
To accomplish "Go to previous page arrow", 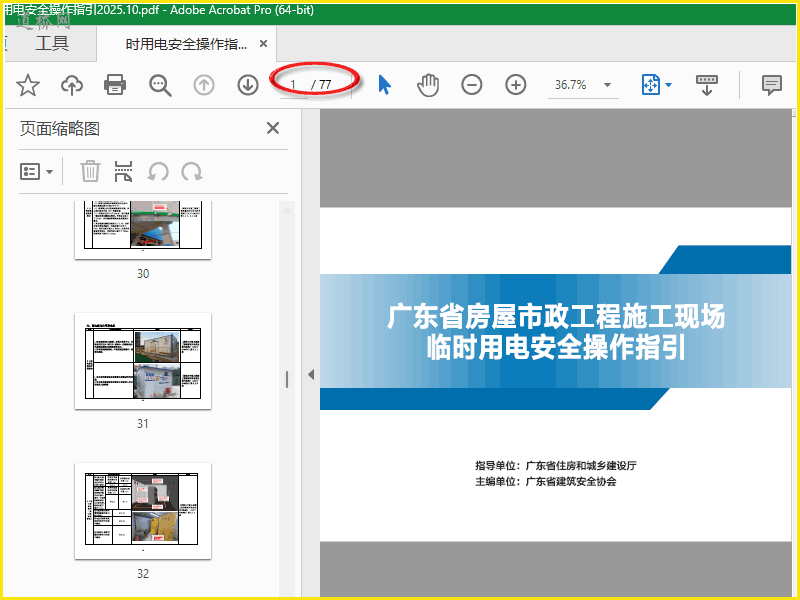I will pyautogui.click(x=204, y=85).
